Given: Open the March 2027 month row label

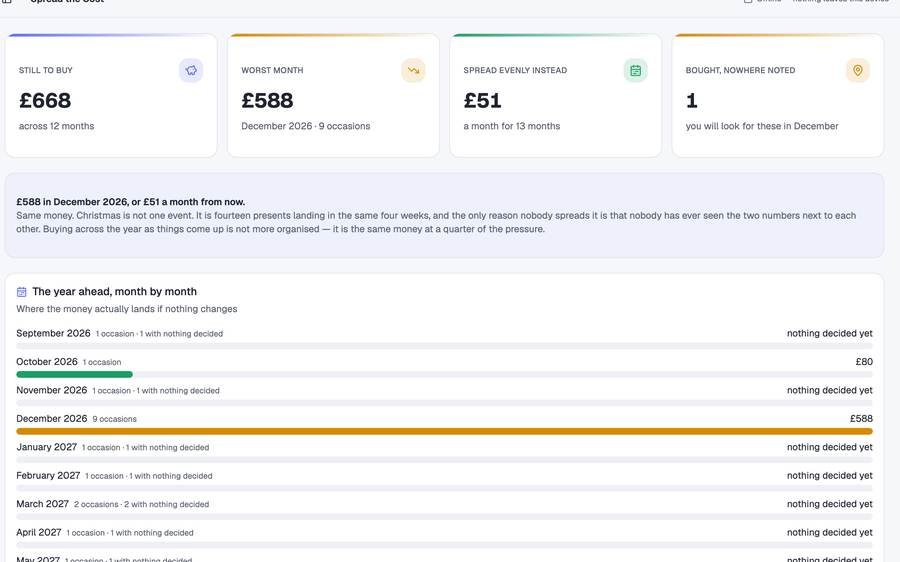Looking at the screenshot, I should point(42,503).
